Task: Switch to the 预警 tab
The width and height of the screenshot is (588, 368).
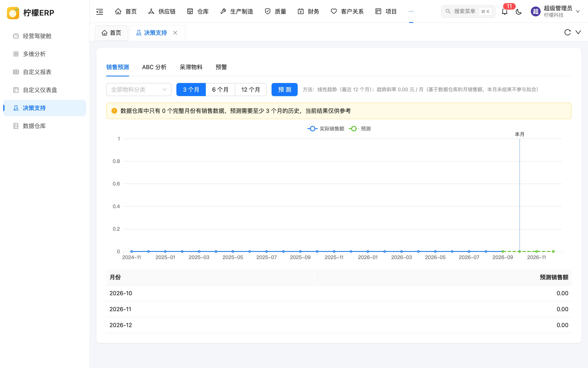Action: click(221, 67)
